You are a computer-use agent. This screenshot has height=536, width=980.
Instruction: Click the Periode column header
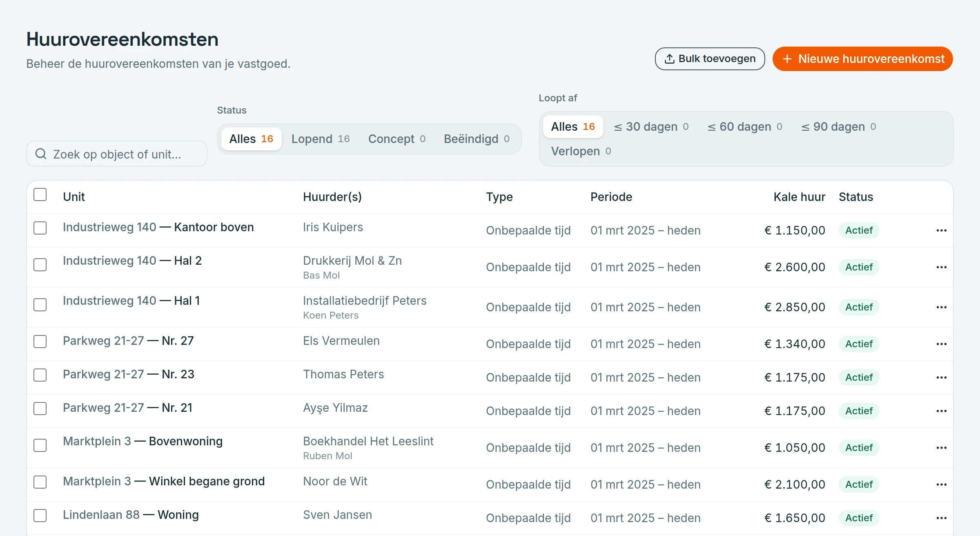pos(611,197)
